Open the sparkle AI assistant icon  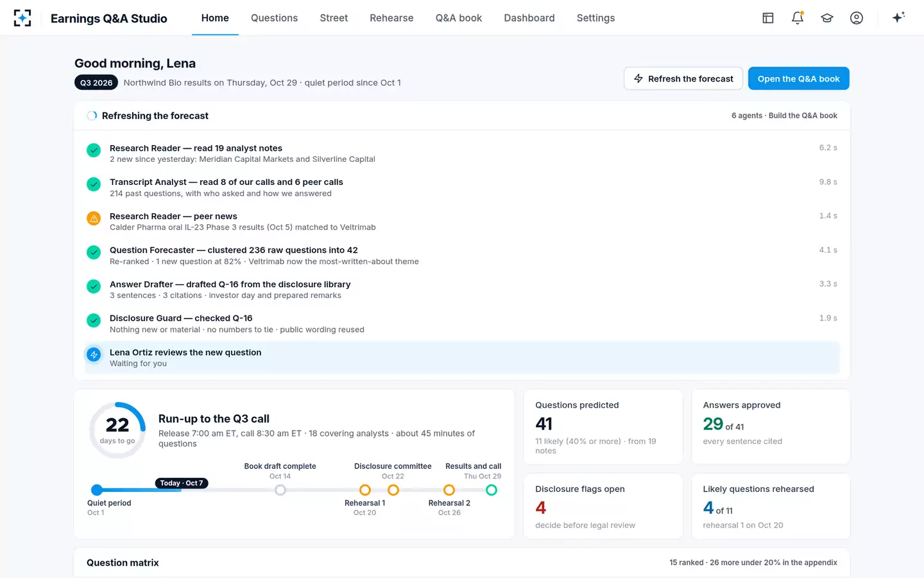[x=898, y=17]
